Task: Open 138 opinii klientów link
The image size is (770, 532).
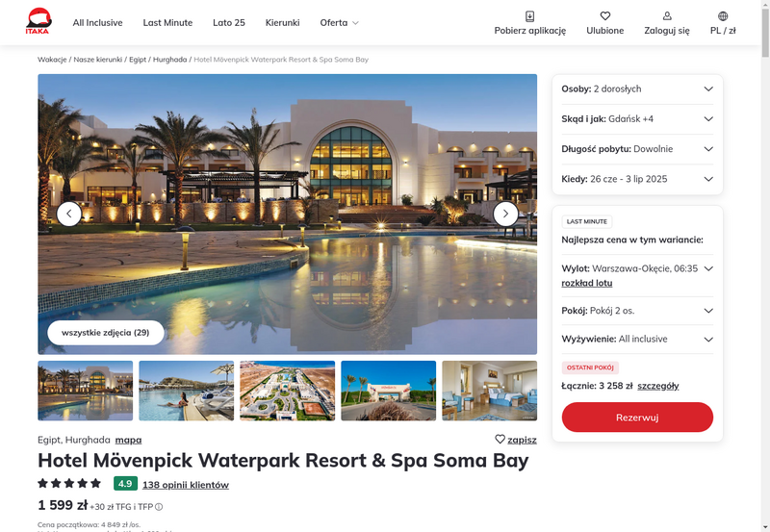Action: (x=186, y=485)
